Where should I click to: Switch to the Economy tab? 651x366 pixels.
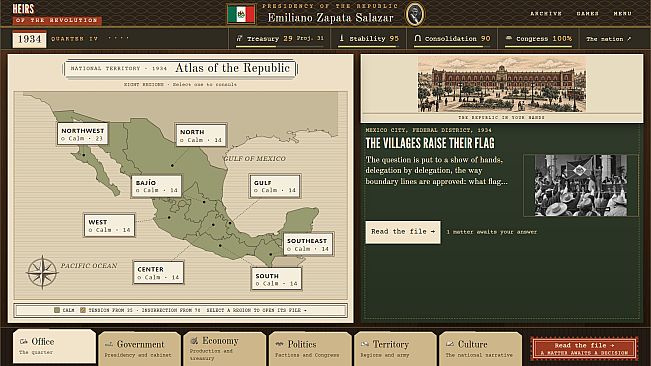coord(225,349)
